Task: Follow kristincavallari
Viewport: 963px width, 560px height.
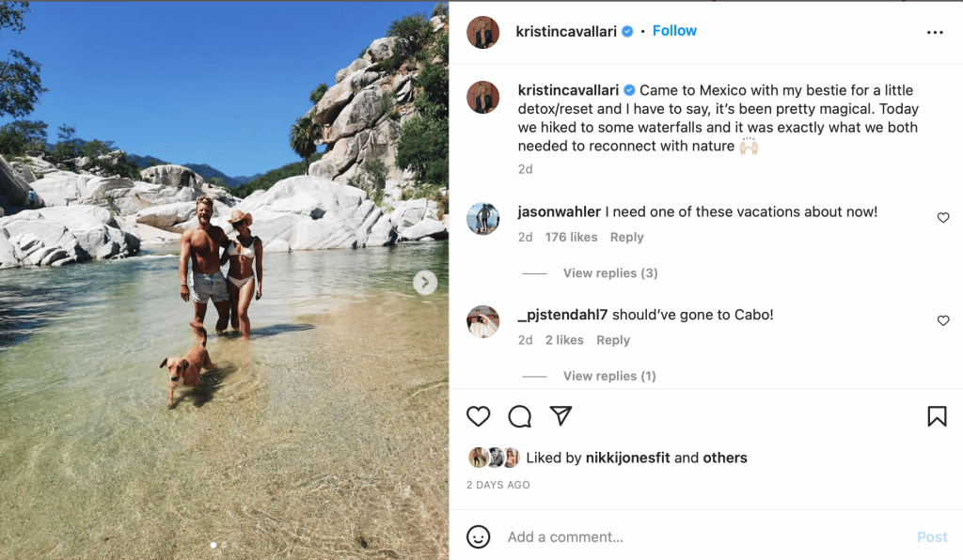Action: [674, 31]
